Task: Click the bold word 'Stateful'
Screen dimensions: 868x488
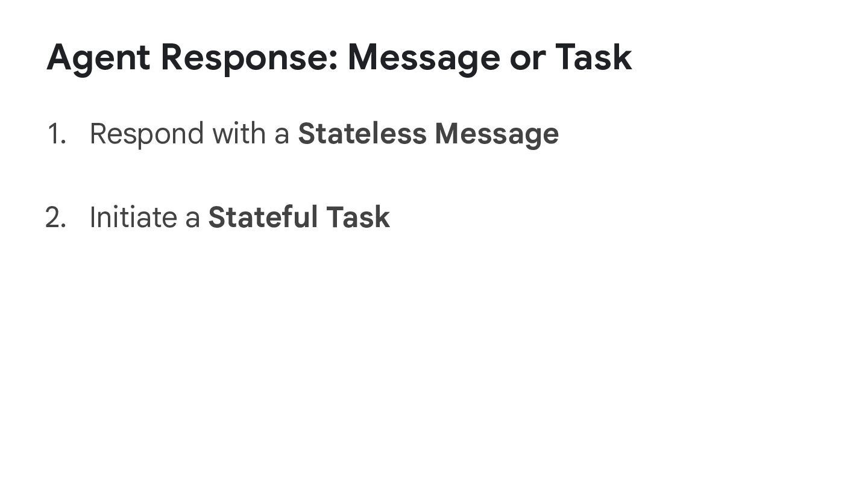Action: (x=263, y=217)
